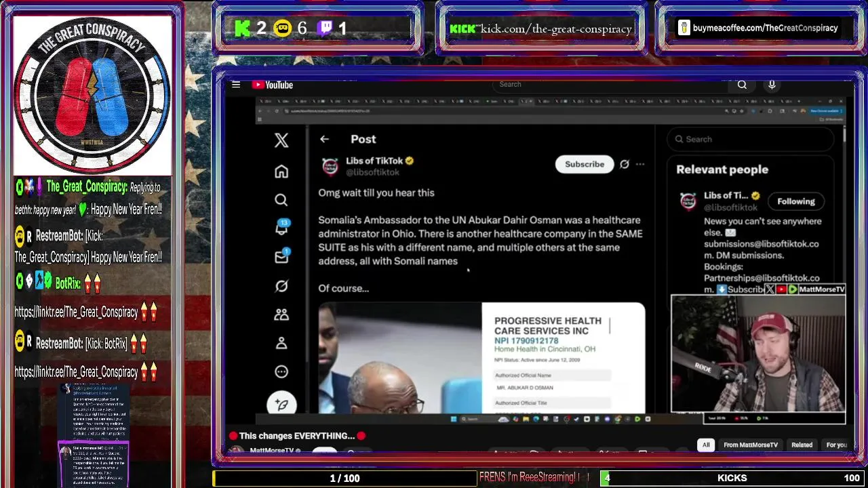
Task: Click the 1 / 100 goal progress bar
Action: pyautogui.click(x=344, y=478)
